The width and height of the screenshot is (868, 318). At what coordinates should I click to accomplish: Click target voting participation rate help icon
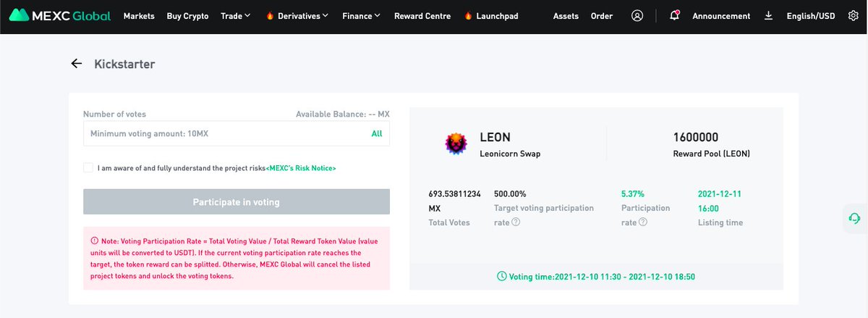(516, 222)
